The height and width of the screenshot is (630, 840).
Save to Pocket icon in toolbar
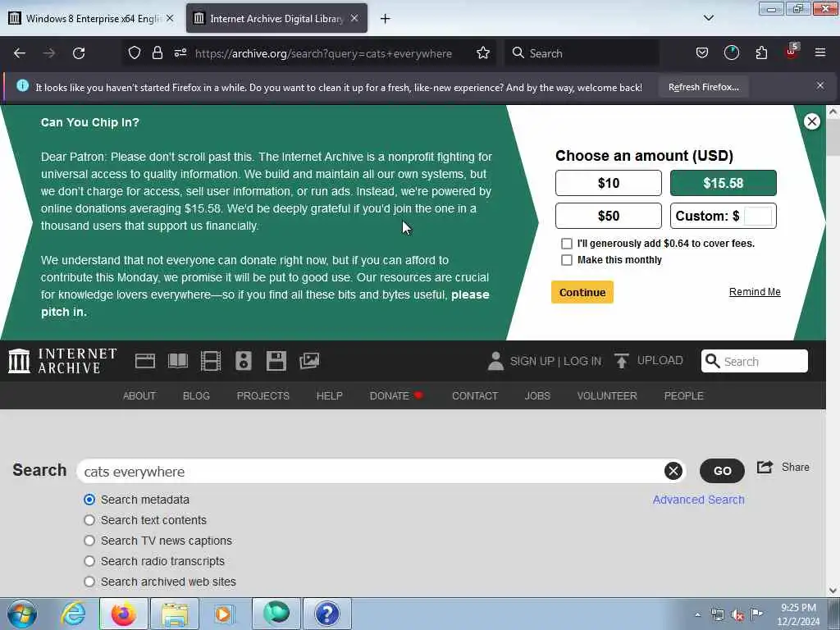702,53
